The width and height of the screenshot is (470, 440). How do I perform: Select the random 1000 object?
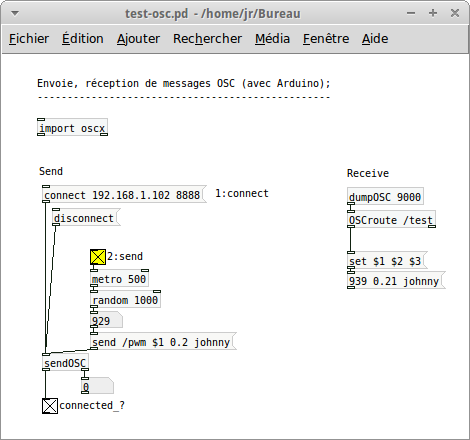point(126,299)
